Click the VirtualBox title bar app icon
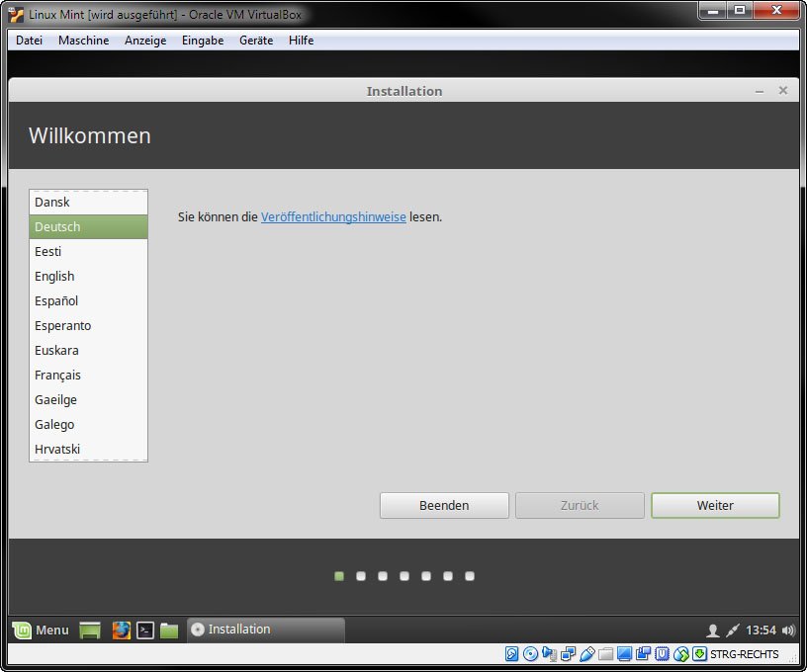 [x=17, y=15]
